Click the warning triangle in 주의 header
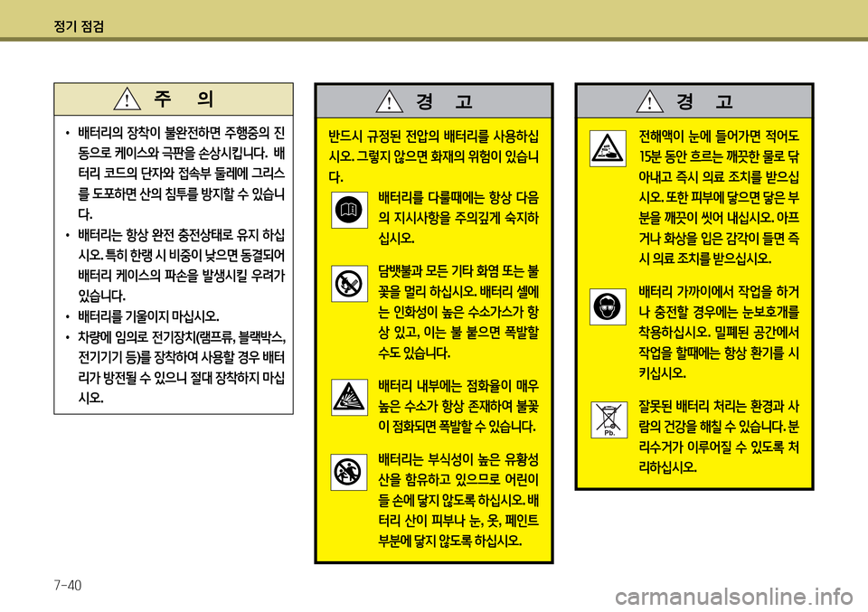This screenshot has width=868, height=612. click(127, 99)
